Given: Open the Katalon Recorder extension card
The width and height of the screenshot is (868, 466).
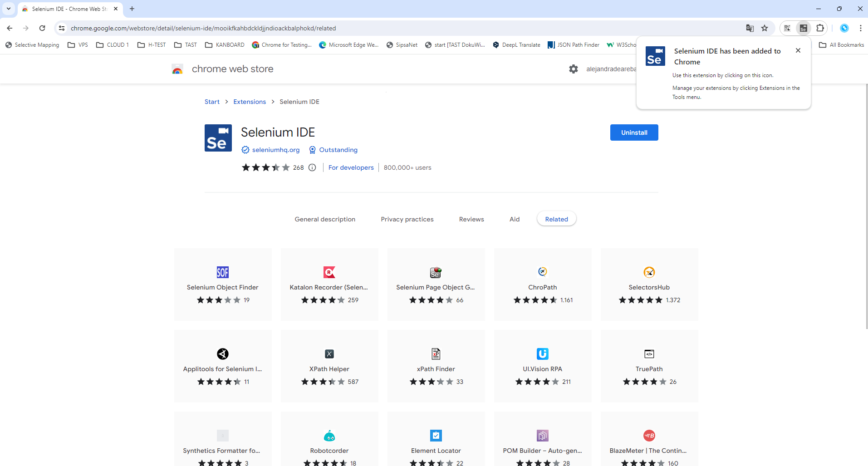Looking at the screenshot, I should pos(329,284).
